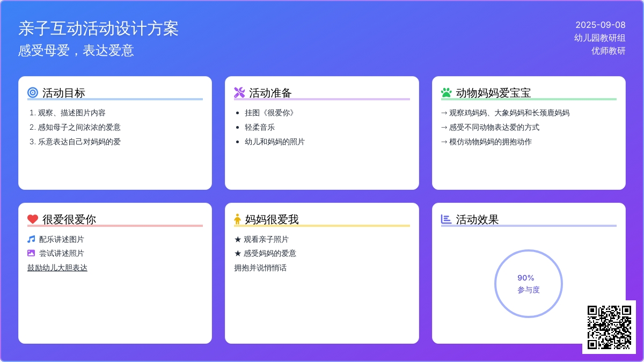
Task: Click the QR code image
Action: pos(609,327)
